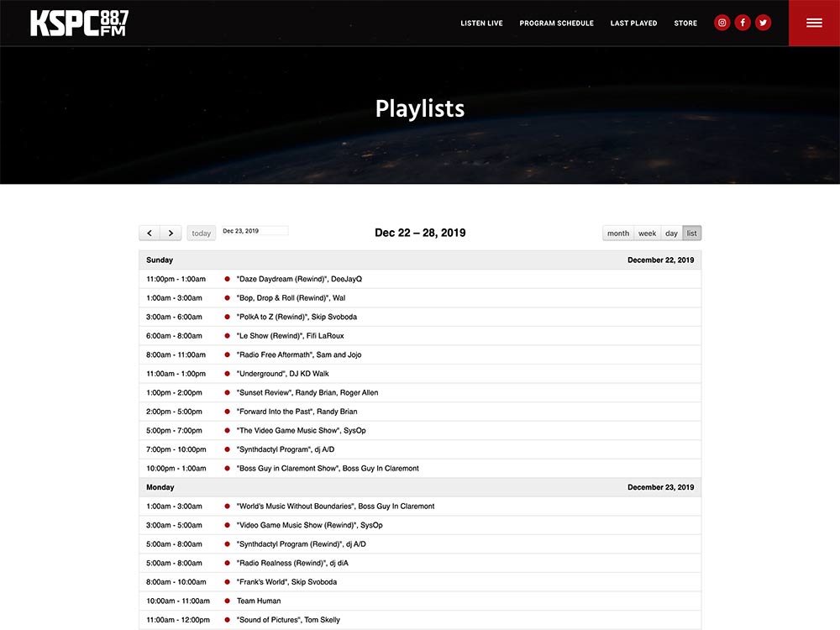Switch to week view
Image resolution: width=840 pixels, height=630 pixels.
tap(647, 233)
